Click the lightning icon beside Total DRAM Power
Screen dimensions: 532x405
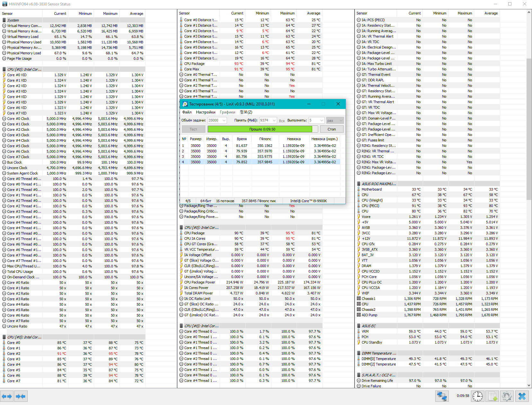click(181, 293)
